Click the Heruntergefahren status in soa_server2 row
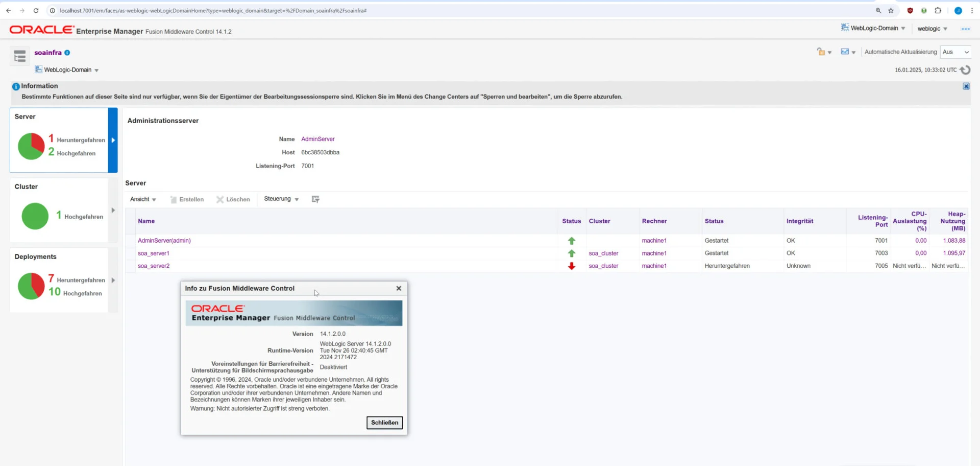The width and height of the screenshot is (980, 466). [727, 266]
